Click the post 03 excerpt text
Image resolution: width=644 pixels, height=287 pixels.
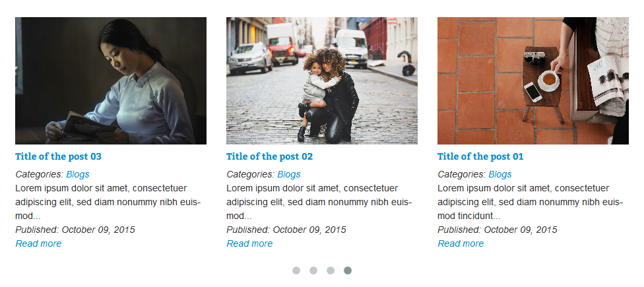(108, 202)
